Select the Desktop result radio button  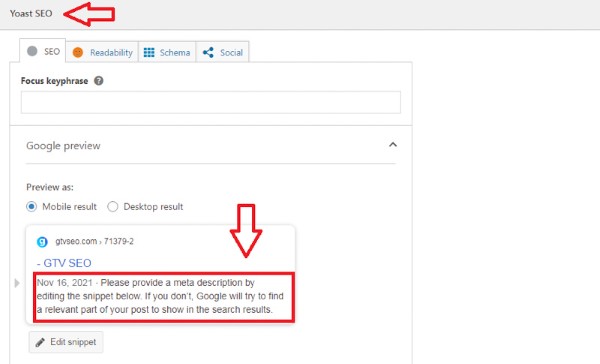112,207
